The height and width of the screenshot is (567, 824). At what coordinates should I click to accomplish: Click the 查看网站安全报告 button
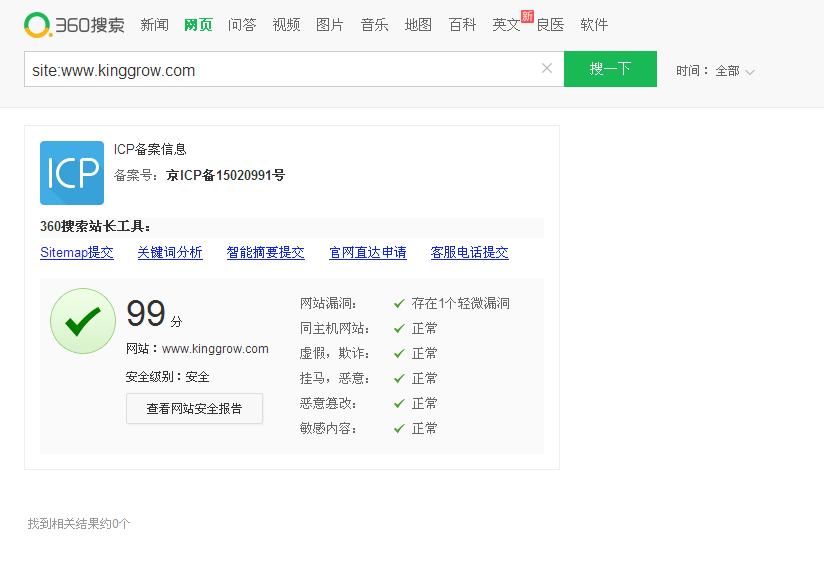pyautogui.click(x=194, y=408)
